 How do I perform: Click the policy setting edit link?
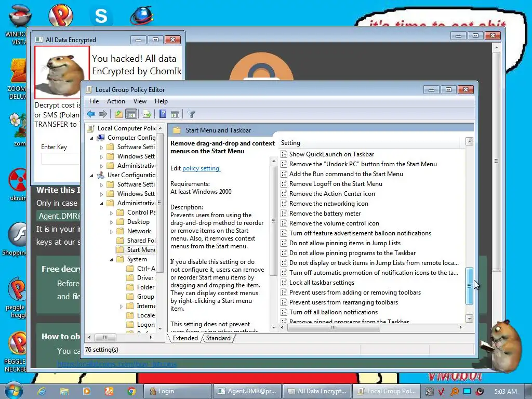201,168
